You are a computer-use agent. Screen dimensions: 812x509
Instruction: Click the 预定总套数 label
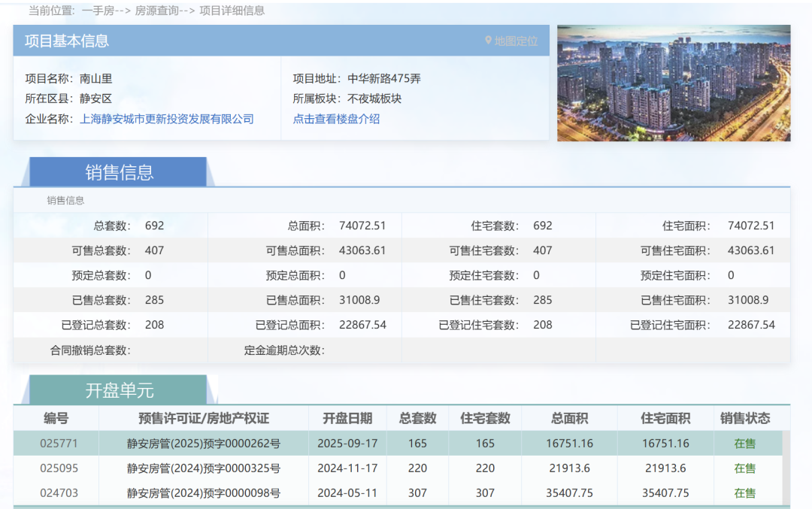point(101,275)
